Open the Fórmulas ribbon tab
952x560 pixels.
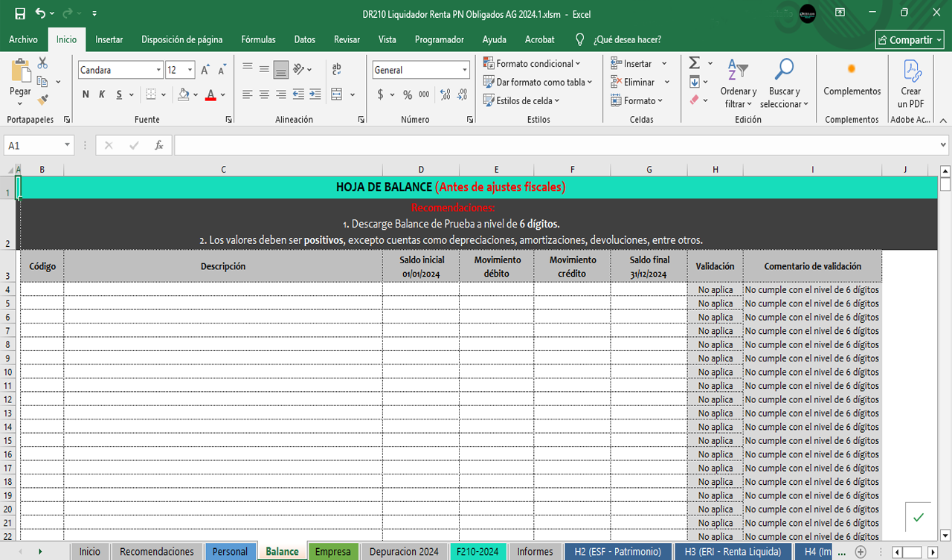click(258, 39)
